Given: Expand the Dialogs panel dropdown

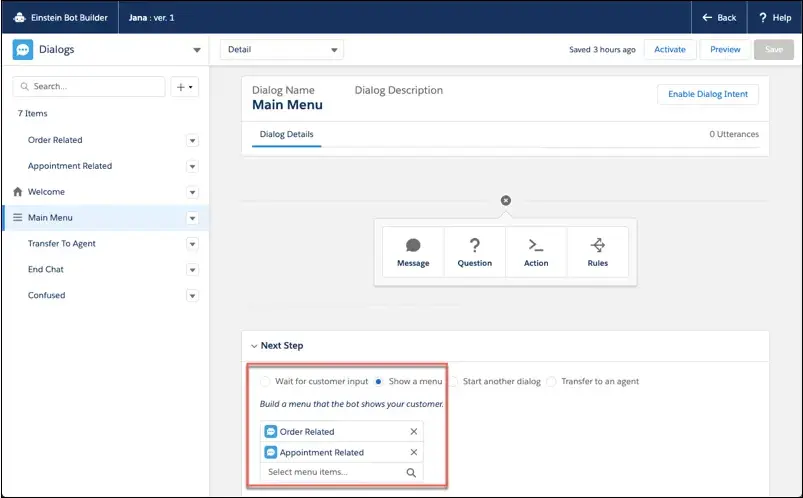Looking at the screenshot, I should 196,49.
